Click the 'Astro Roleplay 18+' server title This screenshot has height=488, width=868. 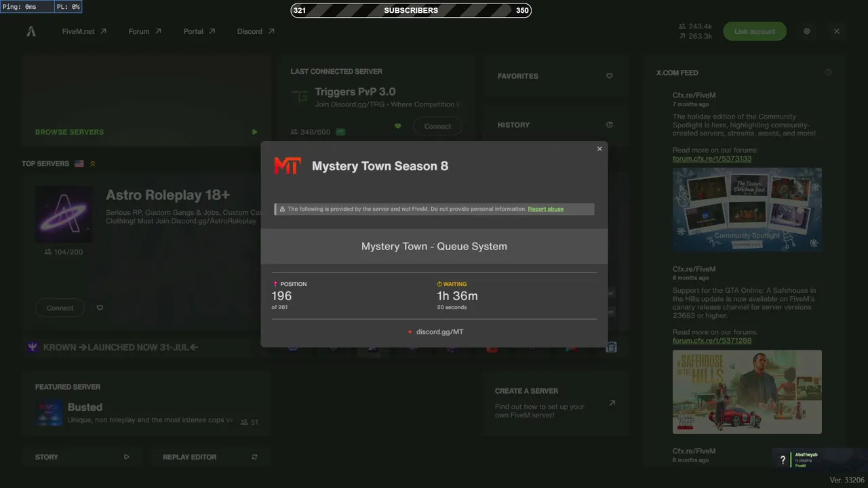pyautogui.click(x=168, y=195)
